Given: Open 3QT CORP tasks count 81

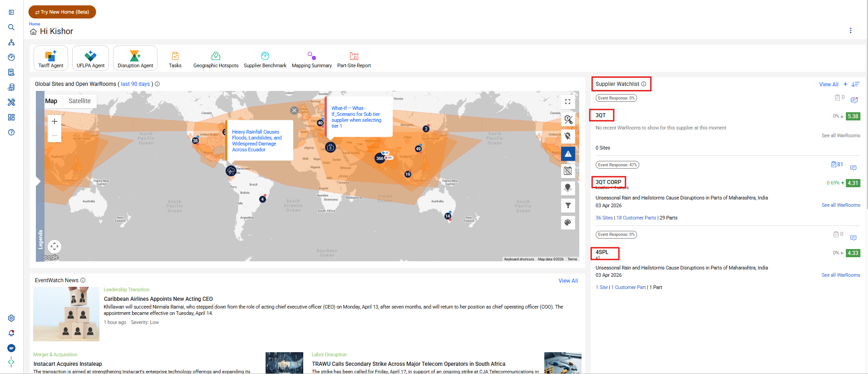Looking at the screenshot, I should point(837,165).
